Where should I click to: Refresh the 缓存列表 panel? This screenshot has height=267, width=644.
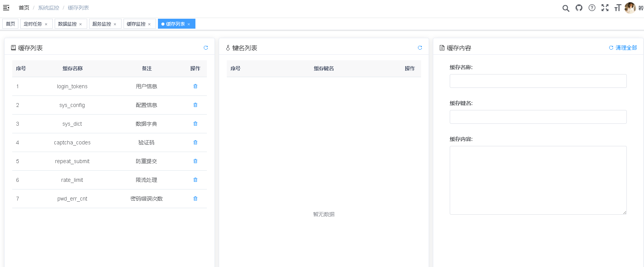pos(206,48)
